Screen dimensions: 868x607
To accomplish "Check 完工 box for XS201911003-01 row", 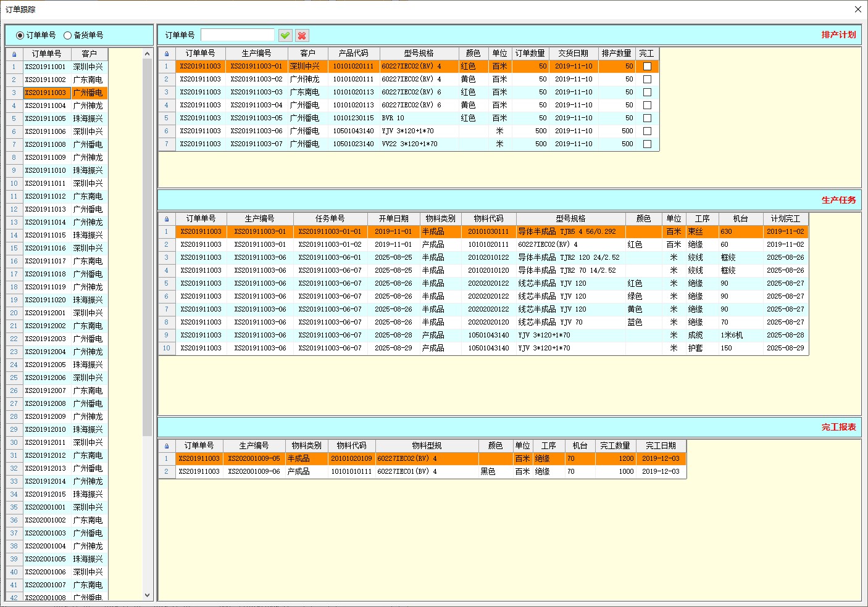I will [x=647, y=67].
